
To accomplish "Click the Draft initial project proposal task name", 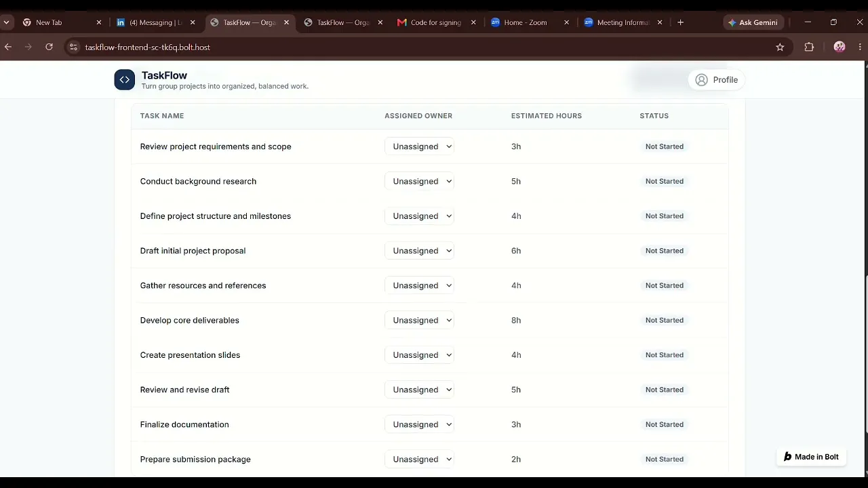I will [193, 251].
